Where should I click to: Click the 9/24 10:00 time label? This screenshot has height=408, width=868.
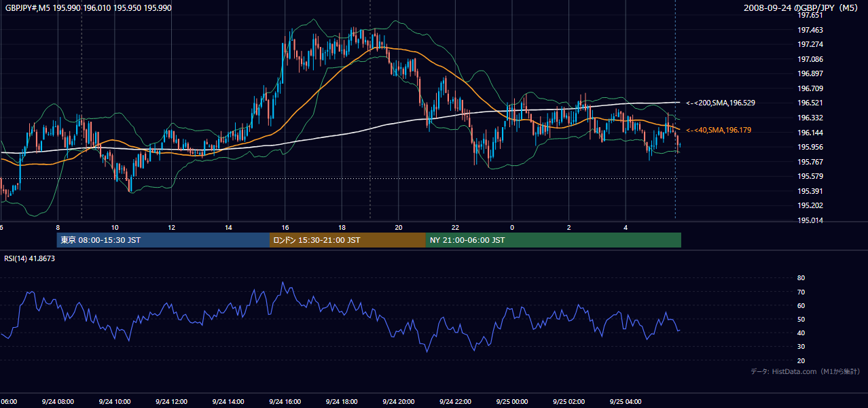tap(115, 402)
